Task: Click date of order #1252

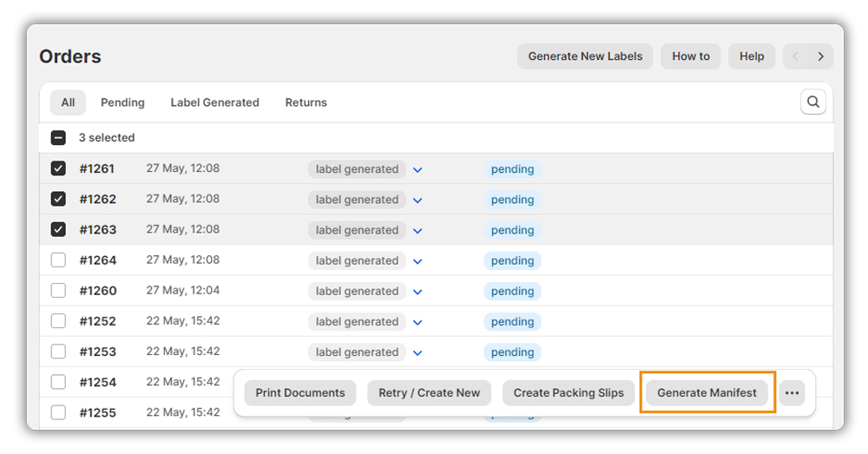Action: click(182, 320)
